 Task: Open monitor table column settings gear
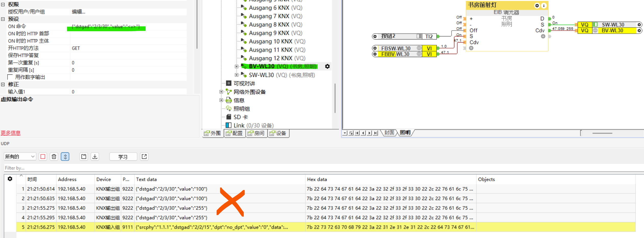point(10,179)
